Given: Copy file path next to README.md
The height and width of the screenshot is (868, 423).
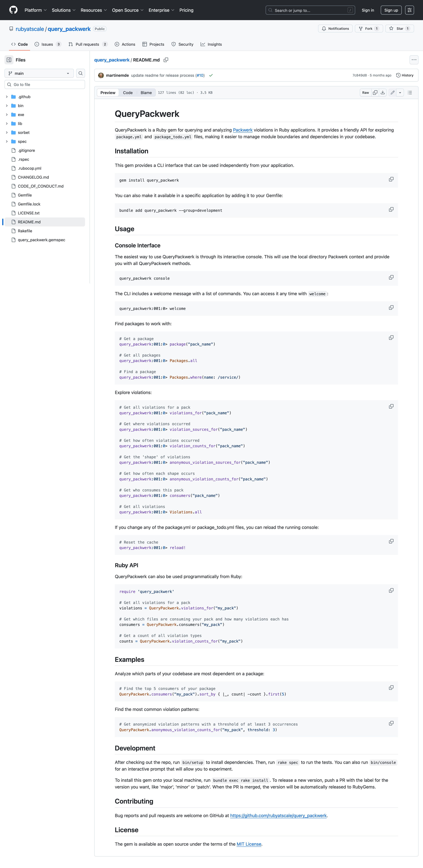Looking at the screenshot, I should pyautogui.click(x=166, y=60).
